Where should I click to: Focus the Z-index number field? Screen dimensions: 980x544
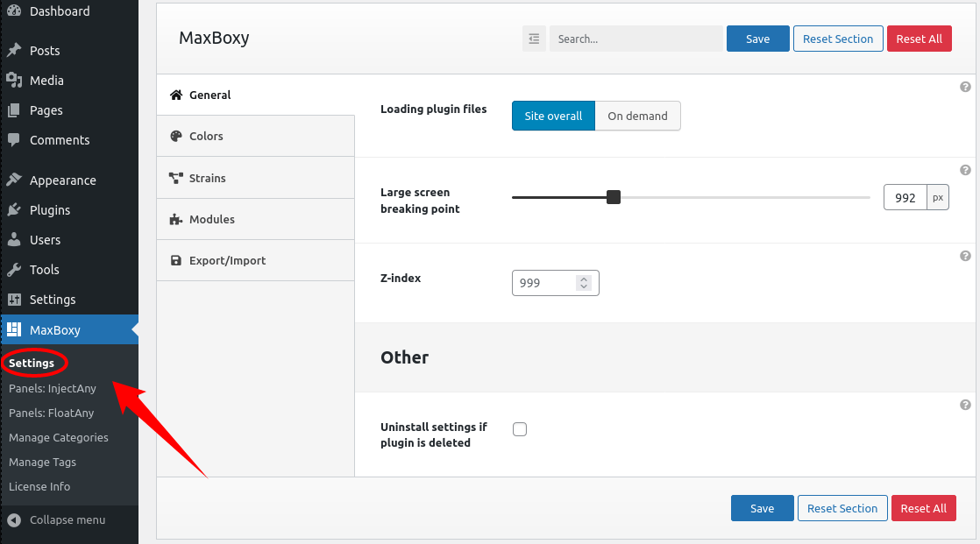(555, 283)
